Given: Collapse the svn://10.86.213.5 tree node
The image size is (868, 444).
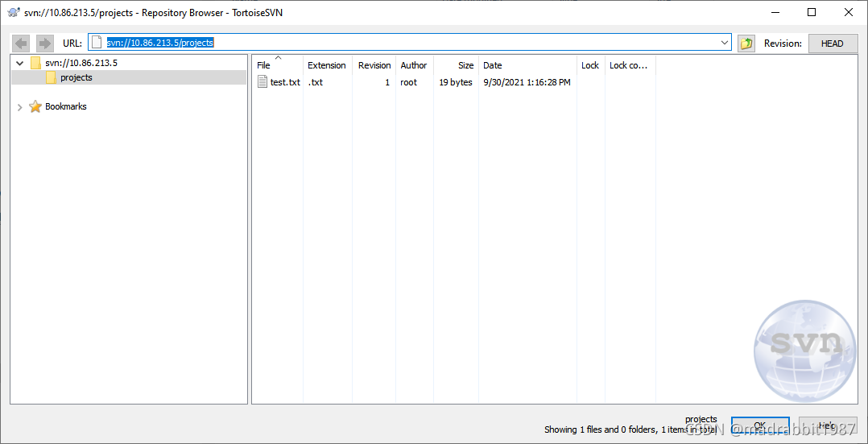Looking at the screenshot, I should (20, 63).
